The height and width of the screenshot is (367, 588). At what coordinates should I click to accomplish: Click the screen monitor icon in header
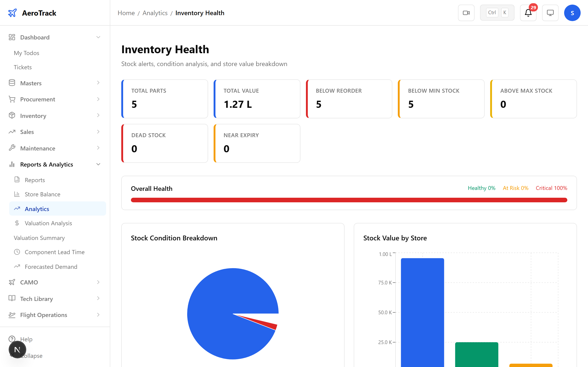550,13
